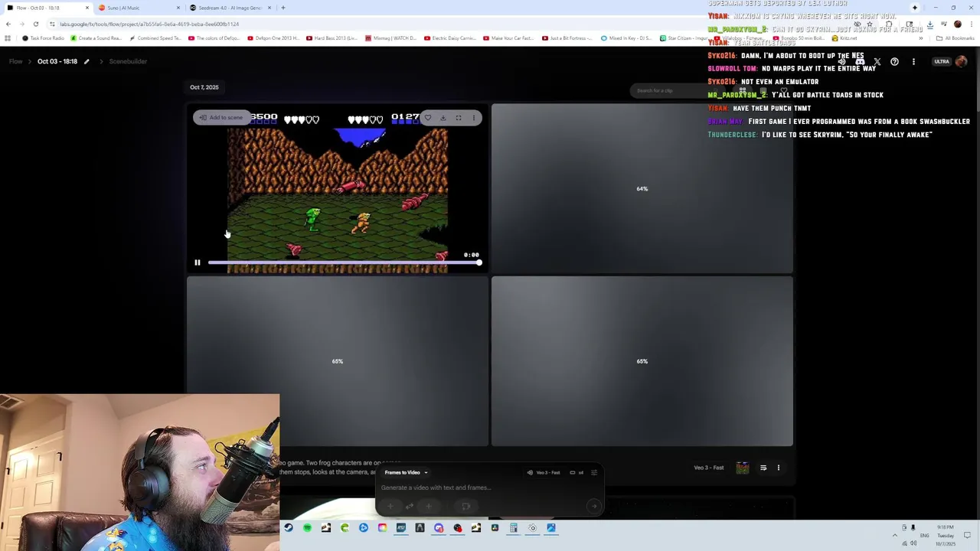
Task: Open the generation settings sliders icon
Action: (x=594, y=472)
